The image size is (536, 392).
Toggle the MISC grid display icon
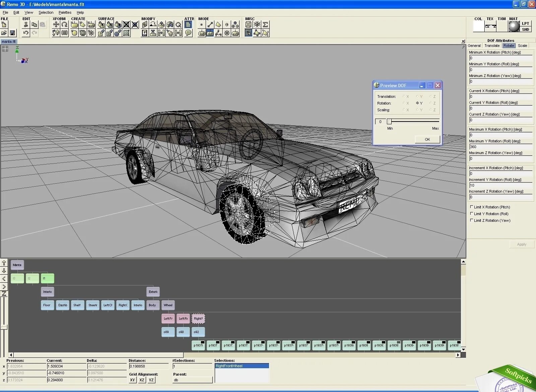249,33
